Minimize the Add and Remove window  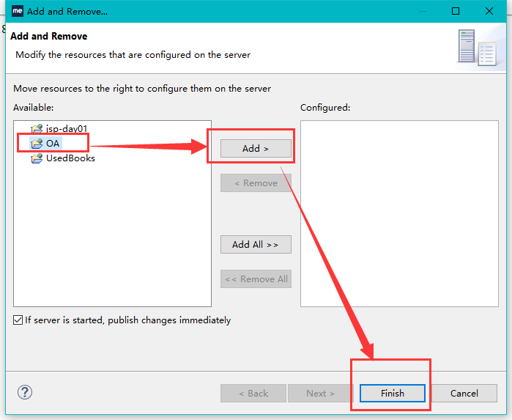point(423,11)
